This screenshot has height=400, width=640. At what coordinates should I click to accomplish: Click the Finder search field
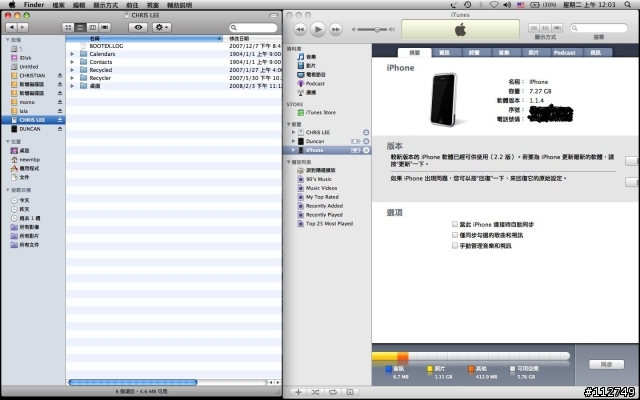tap(253, 27)
